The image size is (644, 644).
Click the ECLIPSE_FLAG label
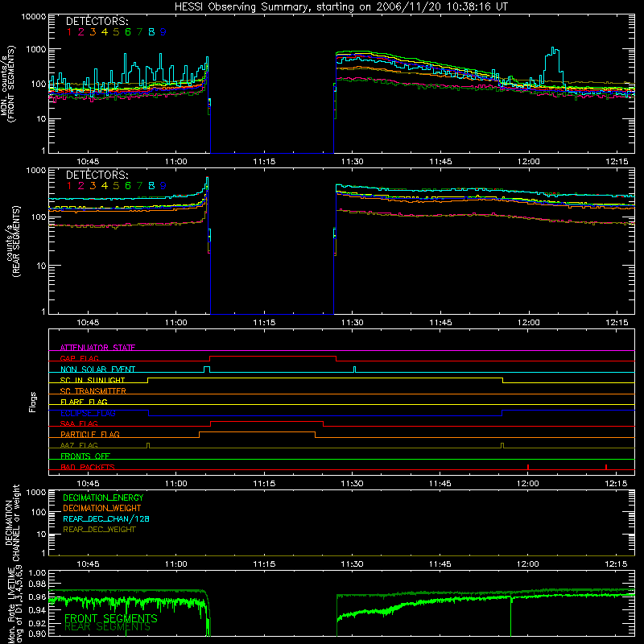(x=88, y=413)
